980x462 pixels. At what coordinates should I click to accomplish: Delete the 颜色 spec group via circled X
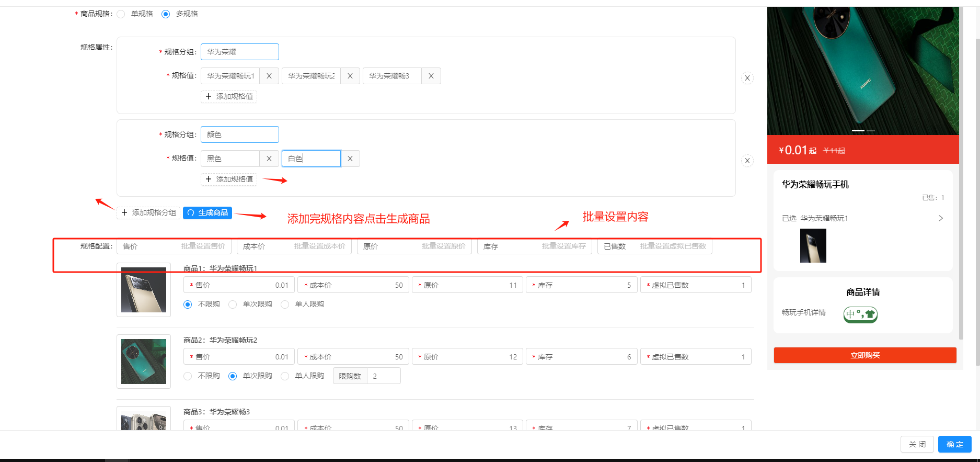(747, 161)
